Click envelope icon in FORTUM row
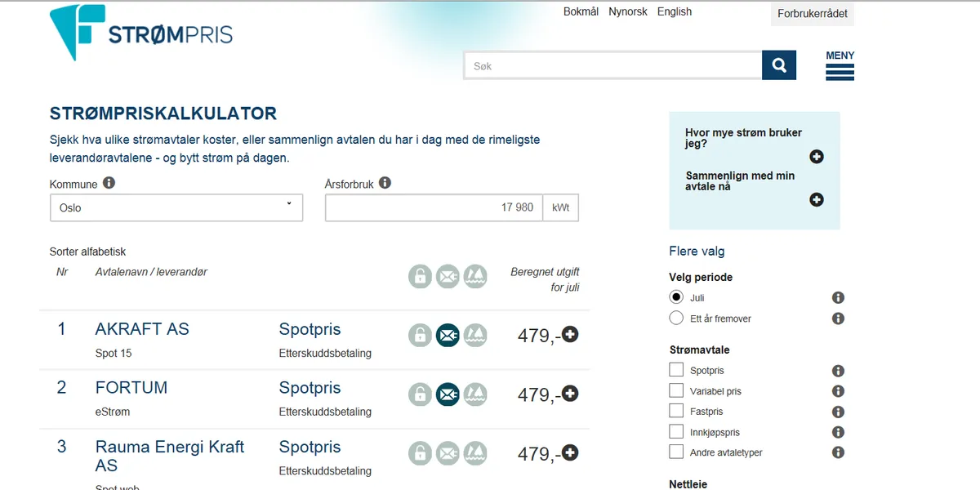980x490 pixels. (448, 394)
